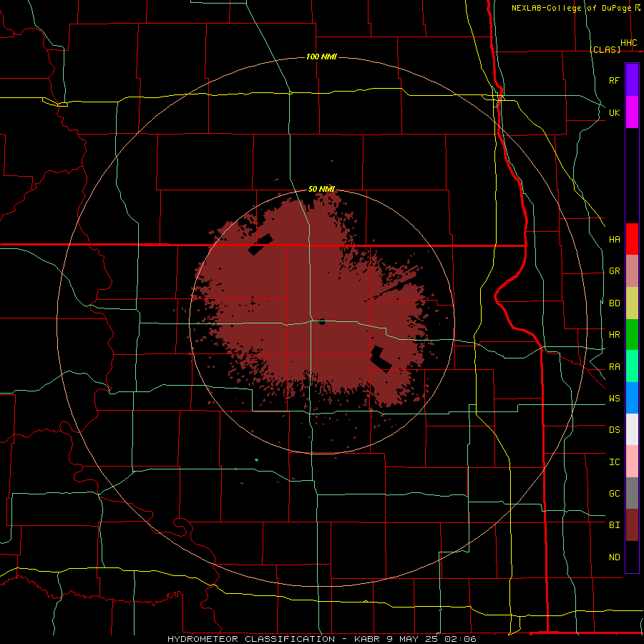The image size is (644, 644).
Task: Click the [CLAS] units label
Action: [605, 49]
